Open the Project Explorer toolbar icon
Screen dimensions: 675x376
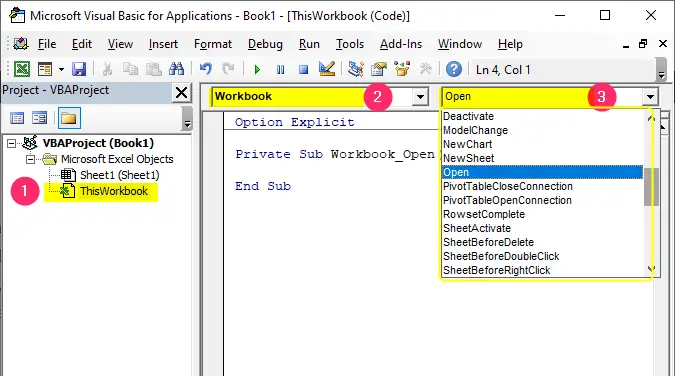tap(356, 69)
